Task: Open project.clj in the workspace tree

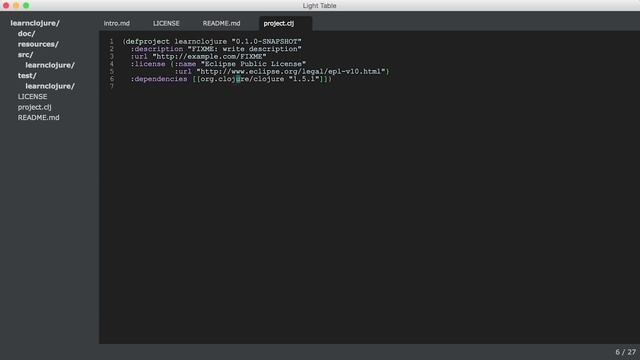Action: 34,107
